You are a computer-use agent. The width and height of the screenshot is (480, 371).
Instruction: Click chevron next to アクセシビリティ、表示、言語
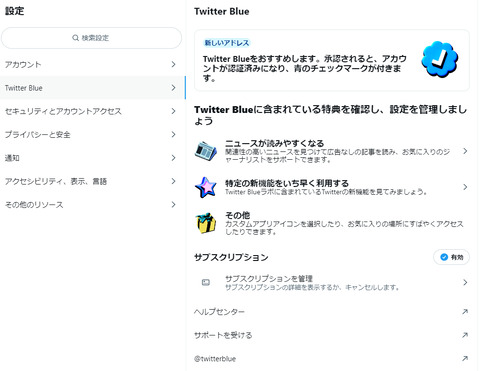pos(173,181)
